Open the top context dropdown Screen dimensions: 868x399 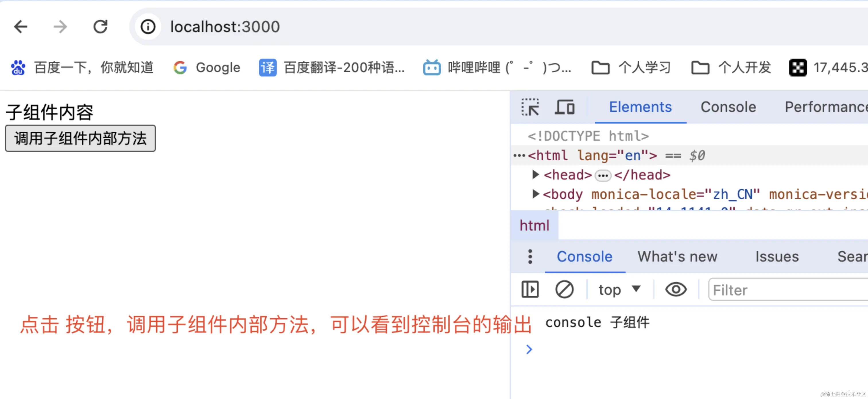click(x=619, y=290)
